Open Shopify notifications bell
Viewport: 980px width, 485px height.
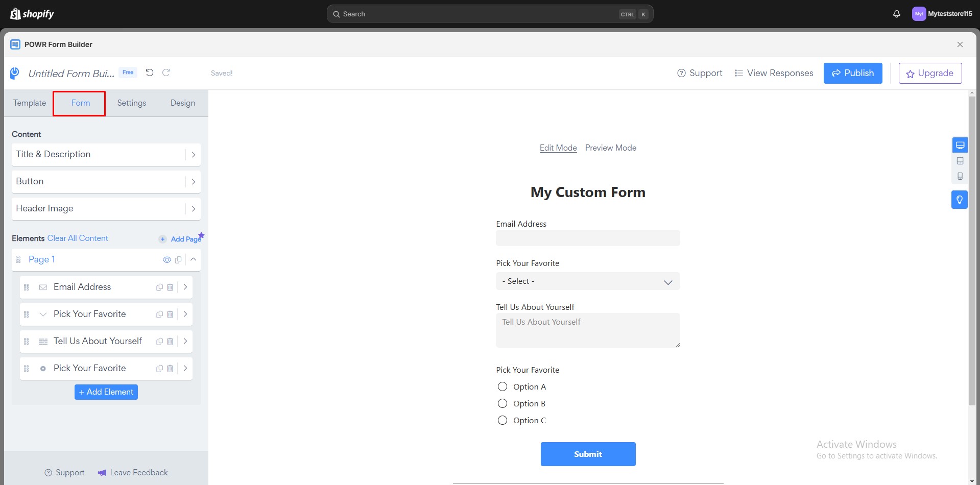pos(896,14)
